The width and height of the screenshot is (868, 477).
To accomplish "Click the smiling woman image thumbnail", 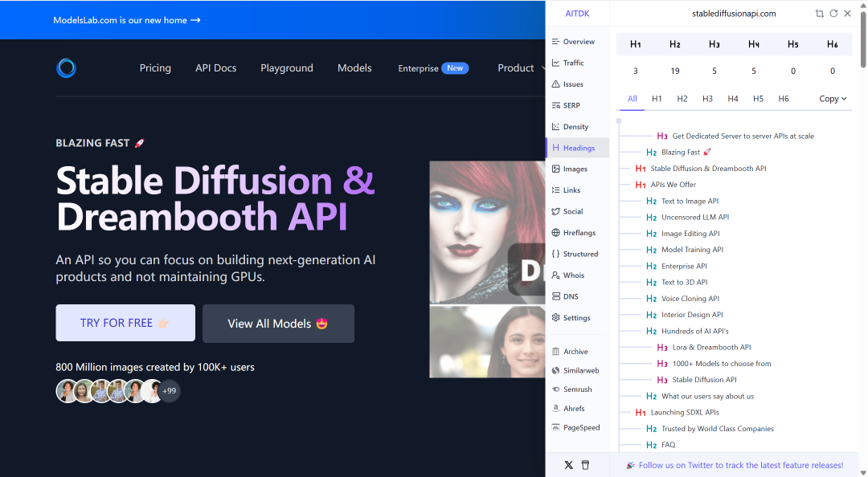I will click(487, 341).
